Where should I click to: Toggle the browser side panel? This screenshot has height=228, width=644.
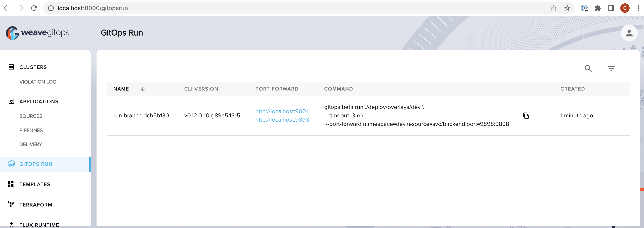[x=611, y=8]
